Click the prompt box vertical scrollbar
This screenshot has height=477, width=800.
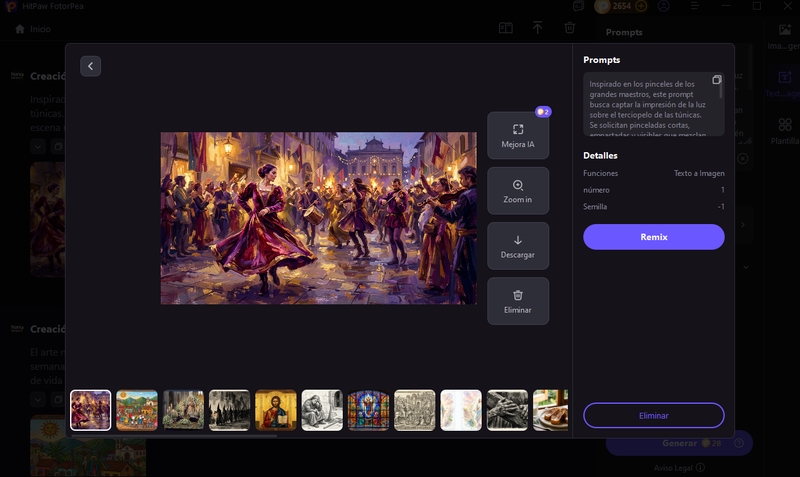[x=721, y=90]
